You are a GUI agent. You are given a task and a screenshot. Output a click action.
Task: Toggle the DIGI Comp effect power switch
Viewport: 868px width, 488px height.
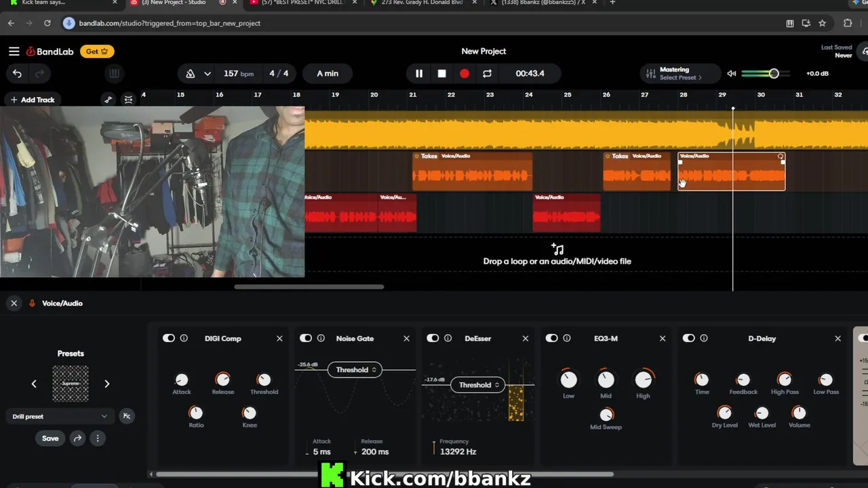click(169, 338)
